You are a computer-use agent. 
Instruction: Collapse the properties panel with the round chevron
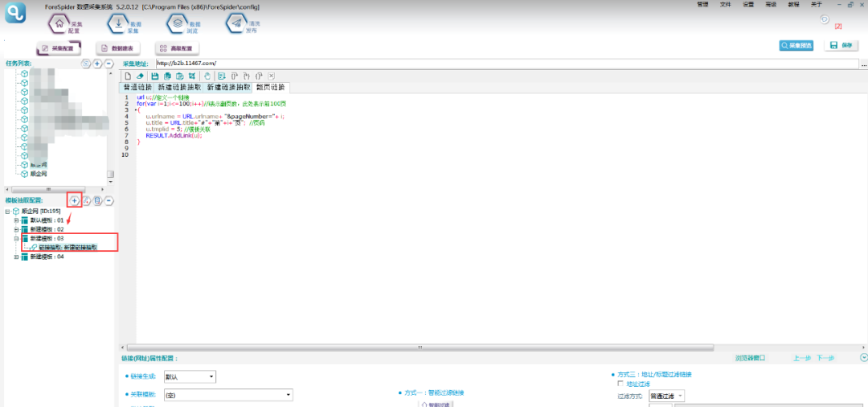863,358
